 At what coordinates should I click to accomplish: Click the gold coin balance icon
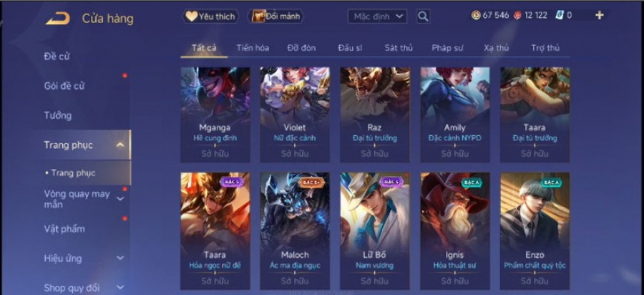tap(476, 15)
